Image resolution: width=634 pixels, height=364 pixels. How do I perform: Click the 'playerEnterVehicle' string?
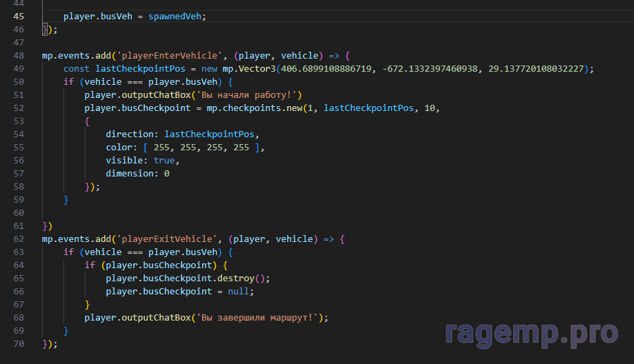coord(170,56)
